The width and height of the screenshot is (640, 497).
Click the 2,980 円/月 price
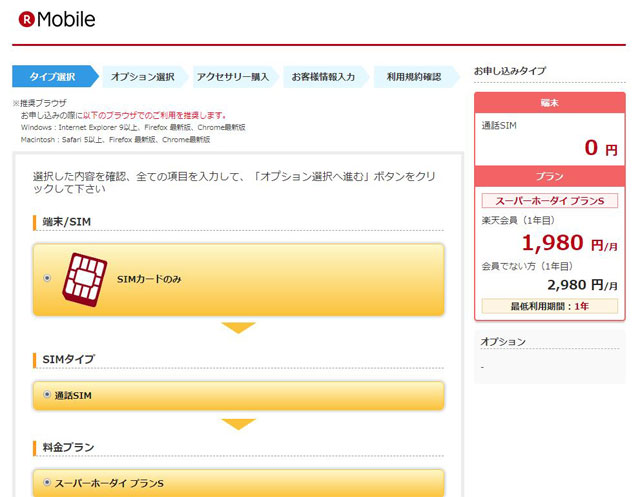(582, 285)
